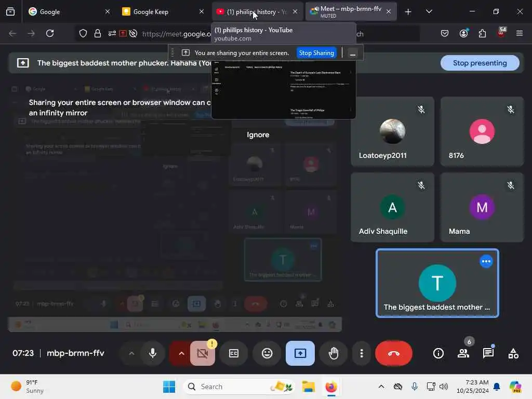The image size is (532, 399).
Task: Switch to phiilips history YouTube tab
Action: tap(253, 11)
